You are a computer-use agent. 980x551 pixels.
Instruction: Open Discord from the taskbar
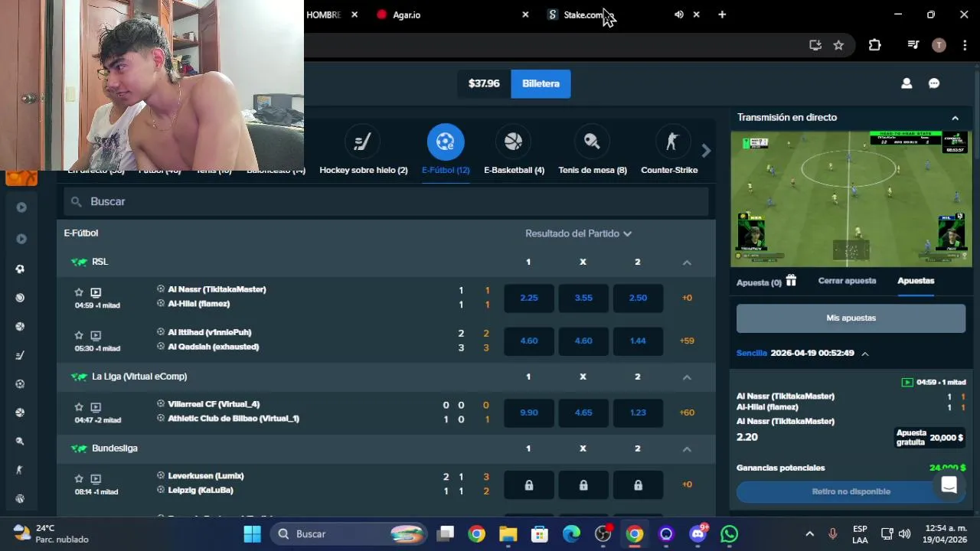pyautogui.click(x=697, y=533)
